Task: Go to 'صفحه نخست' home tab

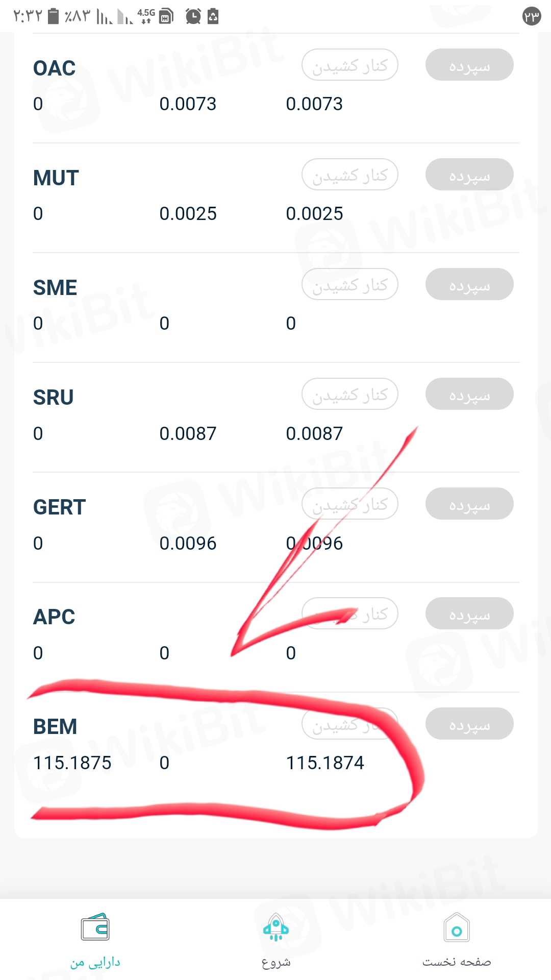Action: [x=457, y=962]
